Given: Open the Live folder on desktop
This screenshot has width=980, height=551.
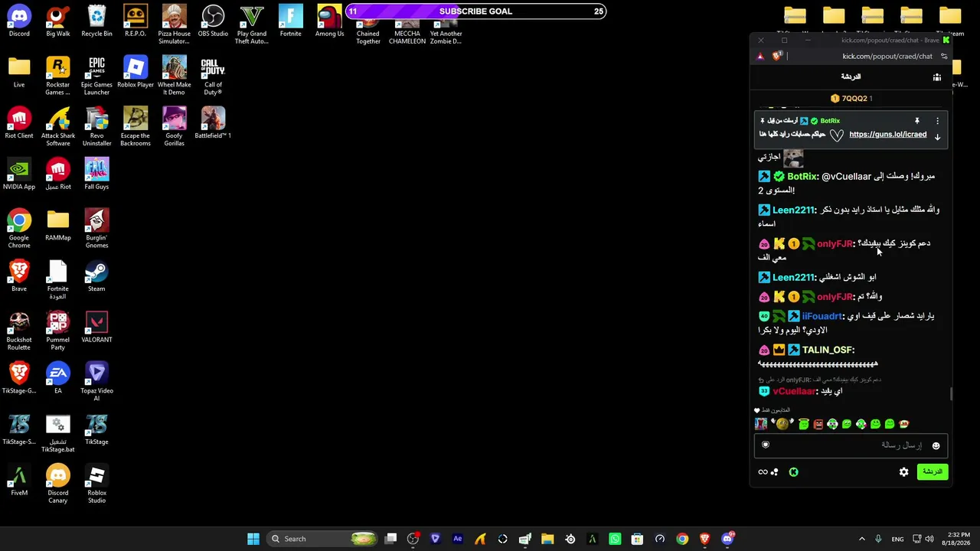Looking at the screenshot, I should coord(19,72).
